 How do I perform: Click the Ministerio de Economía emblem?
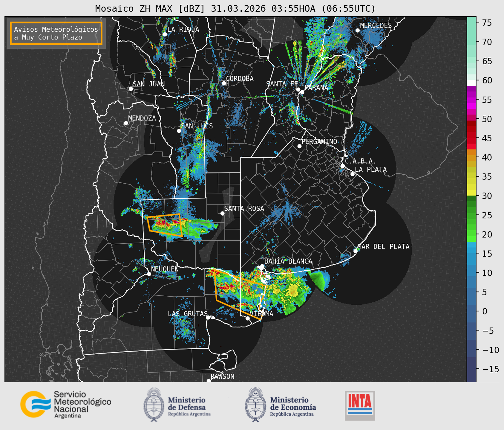[255, 405]
